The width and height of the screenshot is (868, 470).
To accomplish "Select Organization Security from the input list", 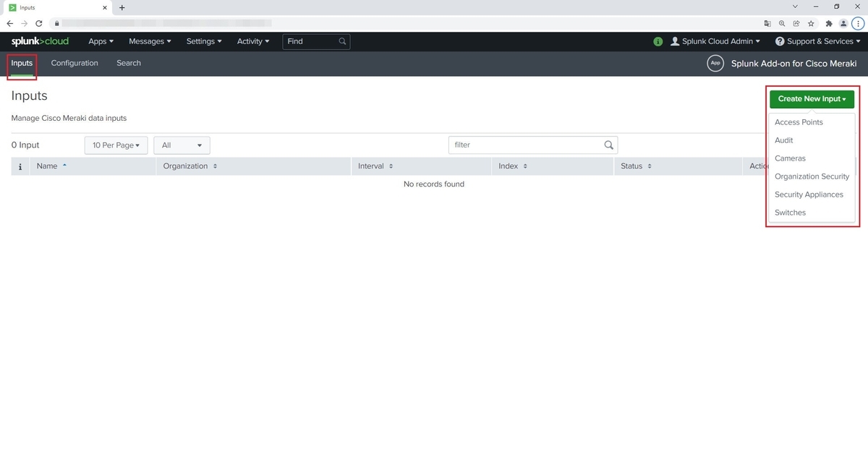I will tap(812, 176).
